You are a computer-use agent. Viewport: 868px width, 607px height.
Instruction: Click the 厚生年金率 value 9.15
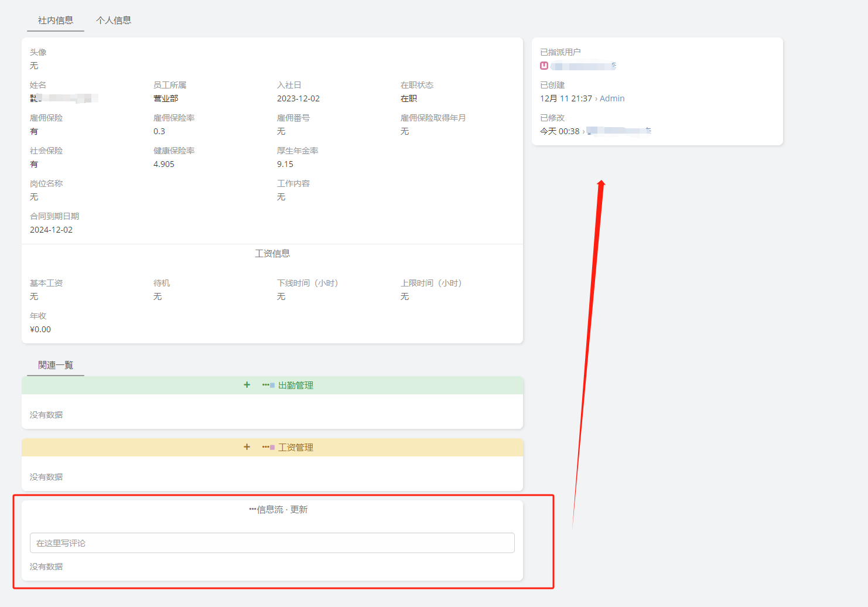tap(285, 164)
